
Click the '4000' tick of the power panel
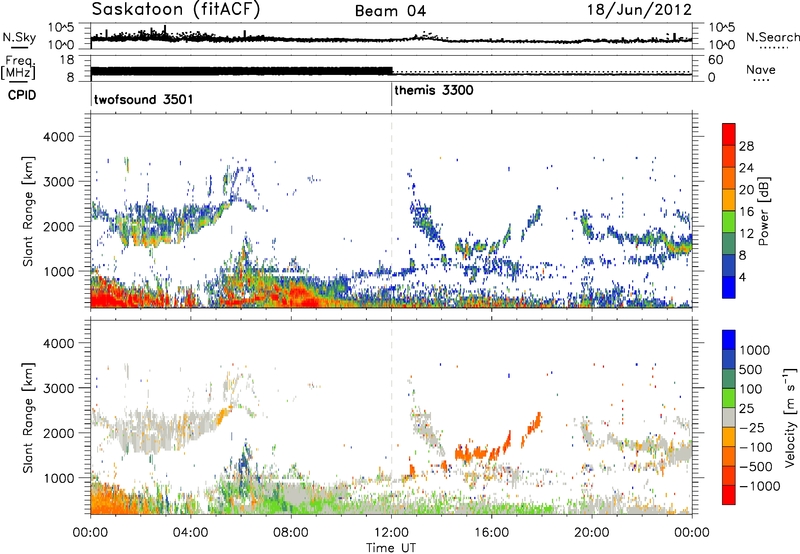point(58,137)
